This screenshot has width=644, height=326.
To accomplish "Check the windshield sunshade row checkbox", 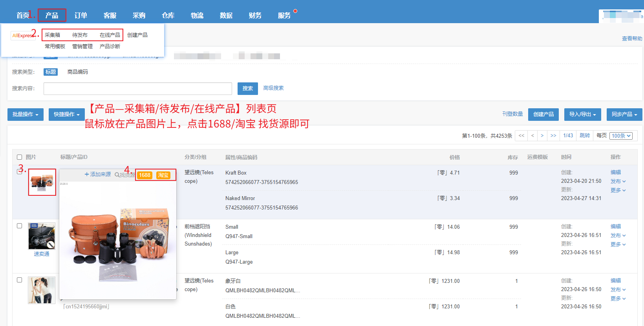I will pyautogui.click(x=19, y=226).
